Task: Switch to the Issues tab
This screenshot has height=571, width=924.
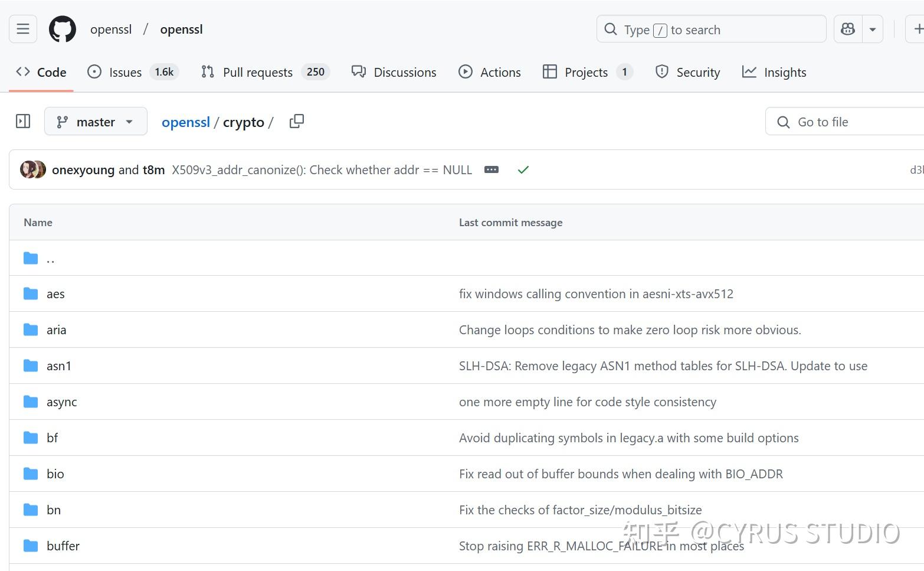Action: (125, 72)
